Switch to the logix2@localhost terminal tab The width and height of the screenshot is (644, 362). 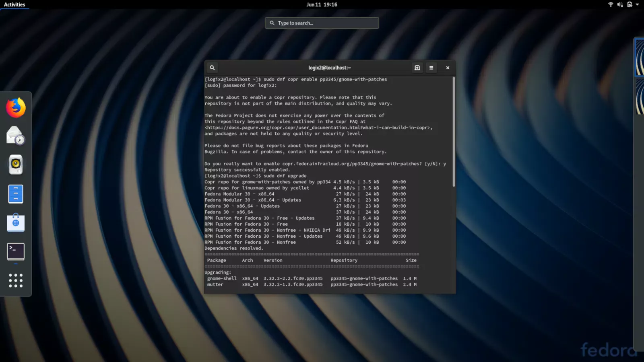330,68
